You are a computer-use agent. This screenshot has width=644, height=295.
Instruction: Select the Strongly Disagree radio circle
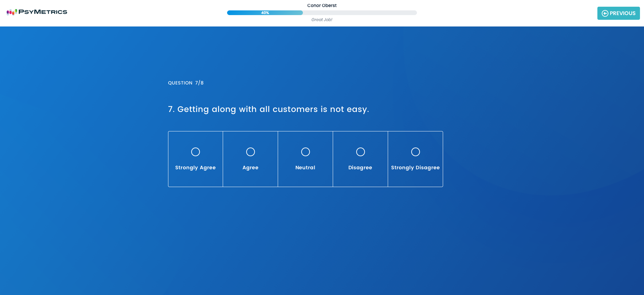click(x=416, y=152)
